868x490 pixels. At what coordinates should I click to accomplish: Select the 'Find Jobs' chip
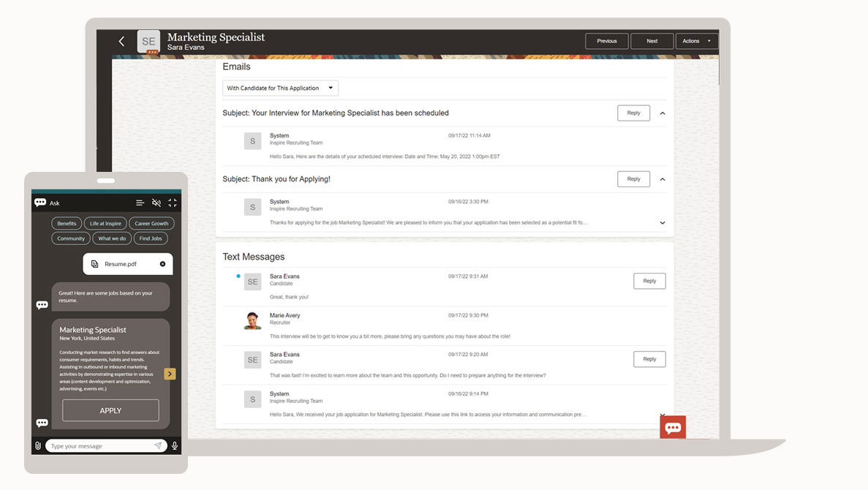[151, 238]
